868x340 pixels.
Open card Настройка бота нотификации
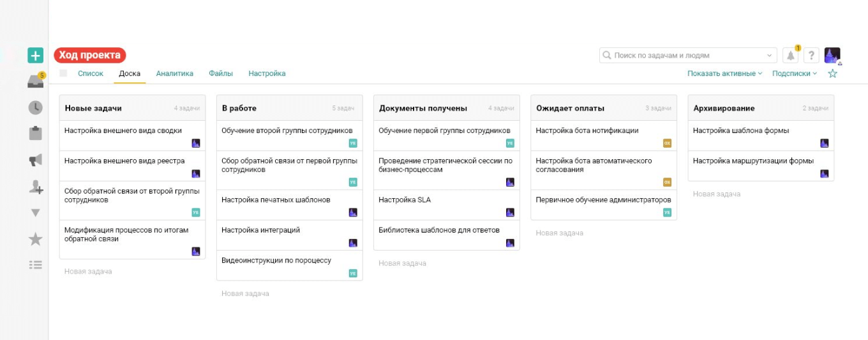604,135
